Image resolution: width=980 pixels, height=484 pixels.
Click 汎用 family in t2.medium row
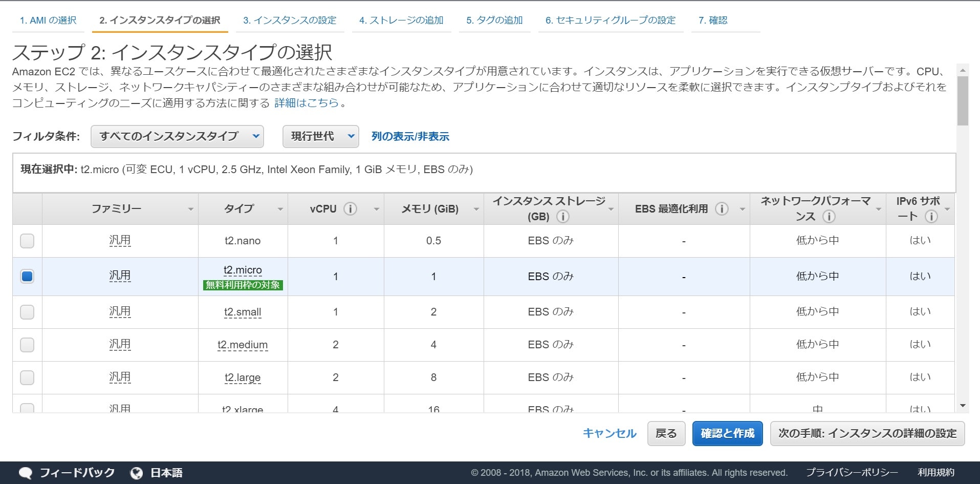click(120, 344)
